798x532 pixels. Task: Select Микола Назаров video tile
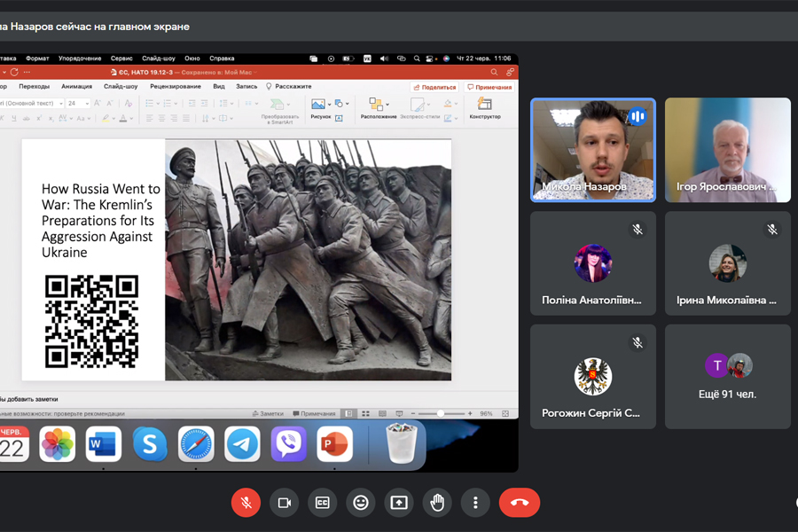[x=592, y=150]
